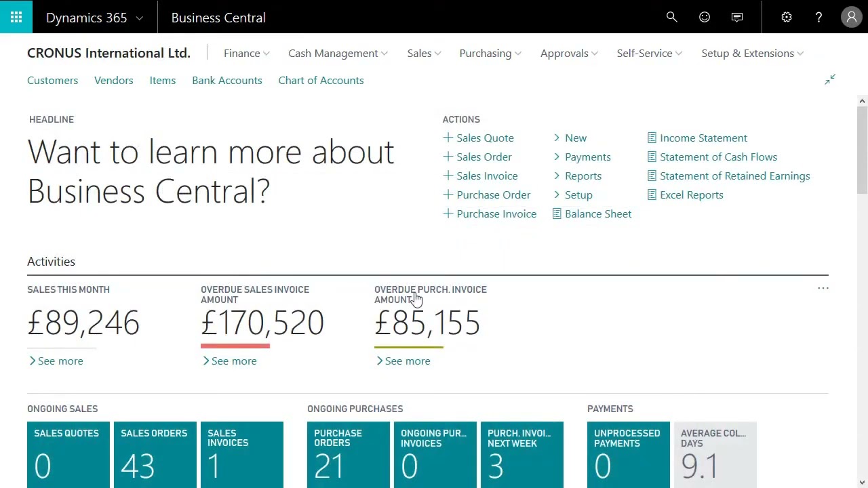Click the headline about learning Business Central

click(210, 171)
